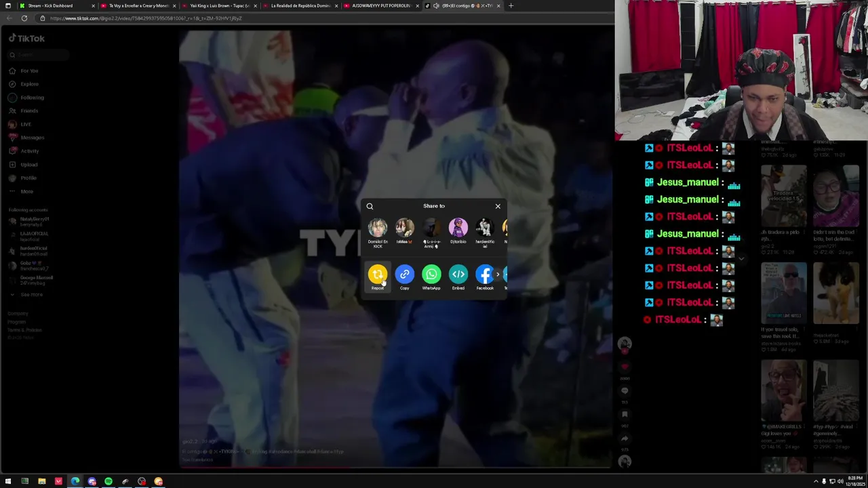
Task: Close the Share to dialog
Action: pyautogui.click(x=498, y=206)
